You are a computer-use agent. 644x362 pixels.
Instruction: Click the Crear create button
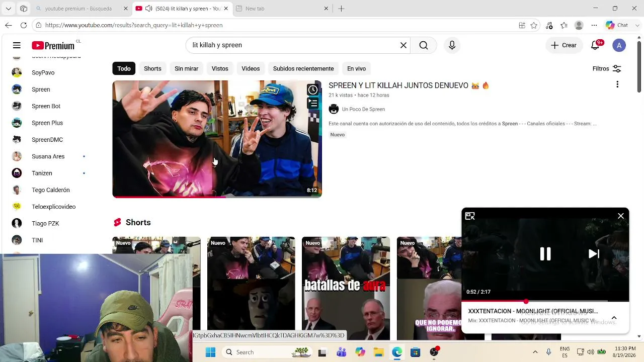(563, 45)
